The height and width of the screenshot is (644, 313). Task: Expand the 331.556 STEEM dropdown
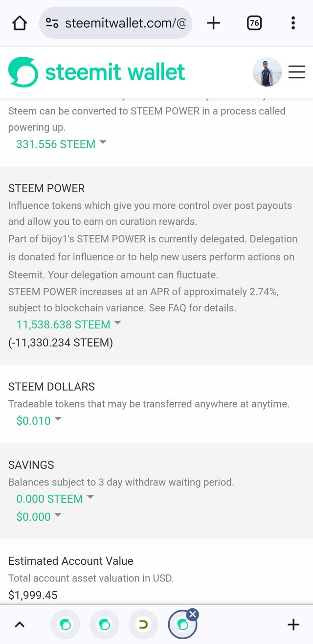coord(61,144)
